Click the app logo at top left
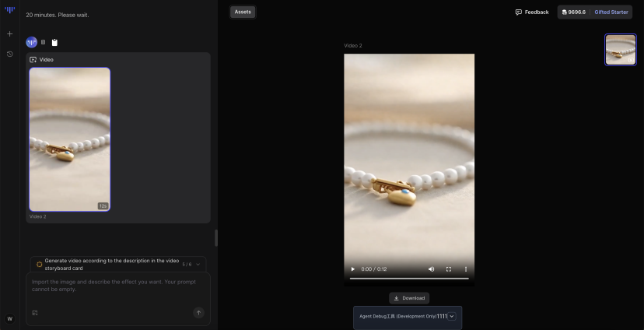This screenshot has width=644, height=330. click(10, 10)
